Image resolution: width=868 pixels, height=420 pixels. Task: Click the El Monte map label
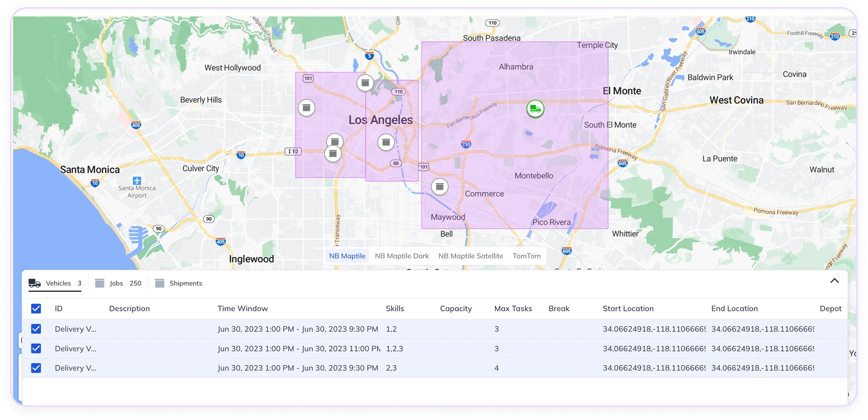coord(622,91)
